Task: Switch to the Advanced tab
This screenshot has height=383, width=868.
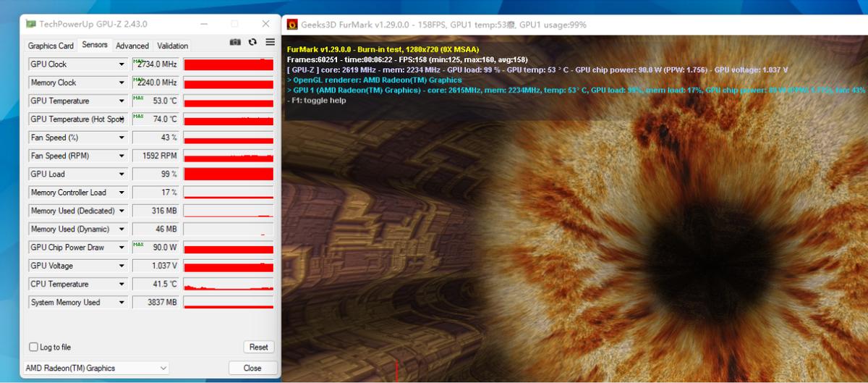Action: 132,46
